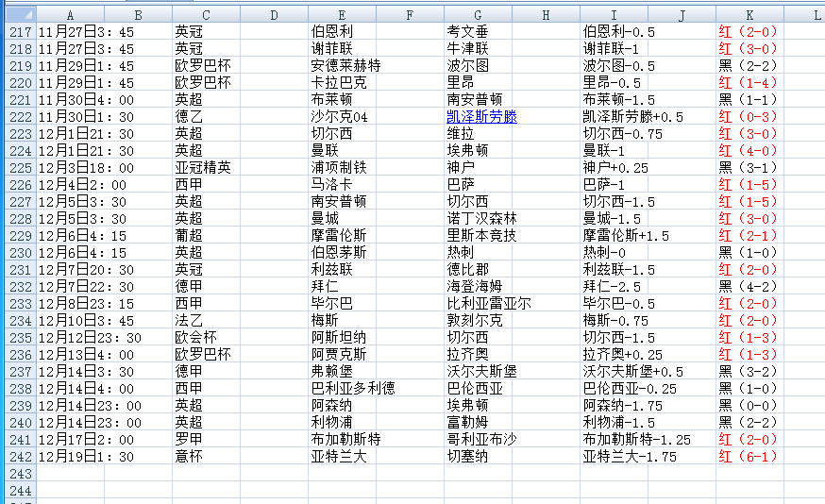This screenshot has height=504, width=825.
Task: Click result 红（0-3）
Action: (748, 117)
